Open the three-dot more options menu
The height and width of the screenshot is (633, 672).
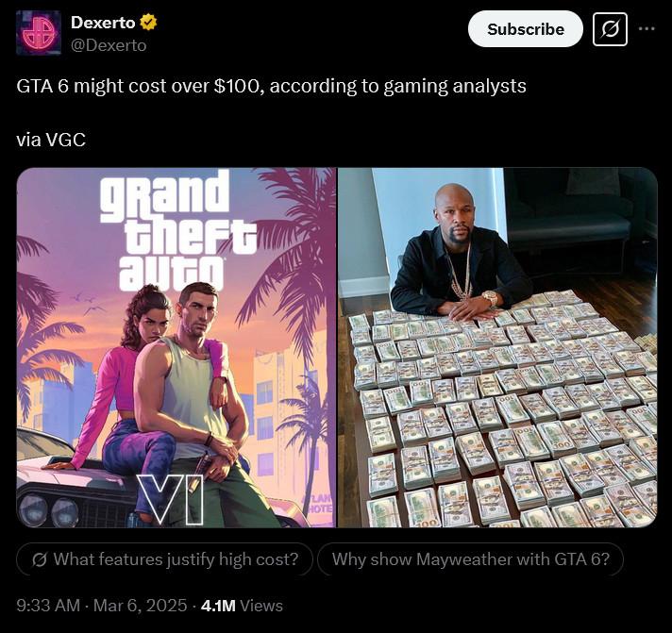click(x=647, y=28)
